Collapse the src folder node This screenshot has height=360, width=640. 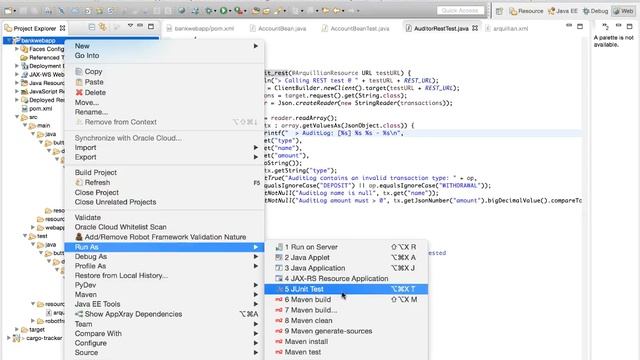pos(17,117)
